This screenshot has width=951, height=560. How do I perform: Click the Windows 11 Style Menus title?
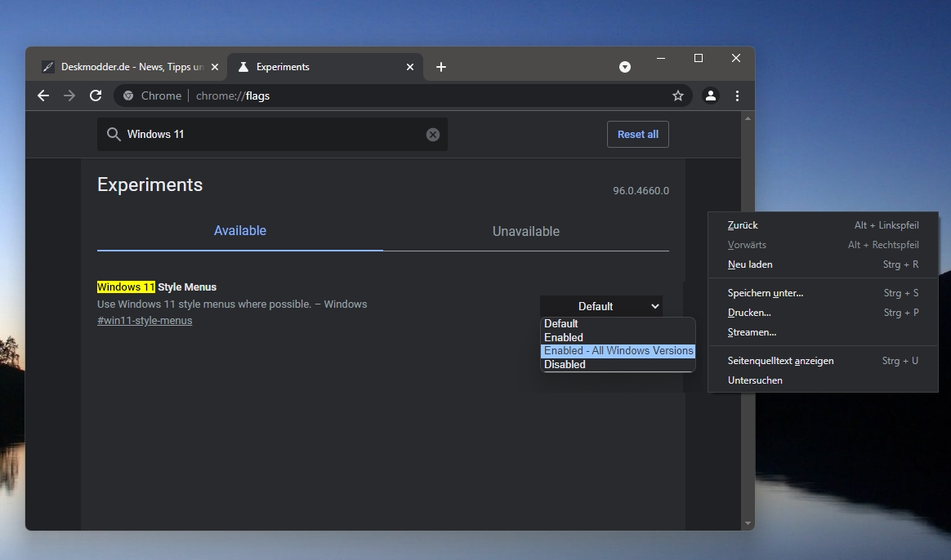click(x=157, y=287)
